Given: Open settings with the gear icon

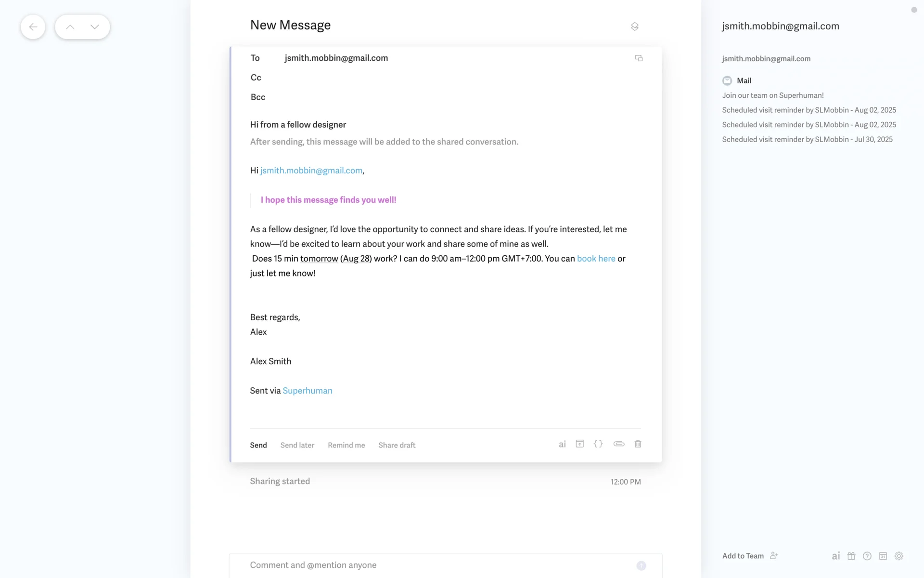Looking at the screenshot, I should 899,556.
